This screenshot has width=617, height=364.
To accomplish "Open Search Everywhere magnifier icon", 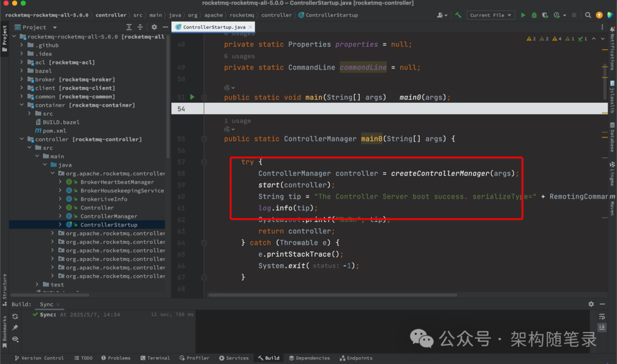I will 588,15.
